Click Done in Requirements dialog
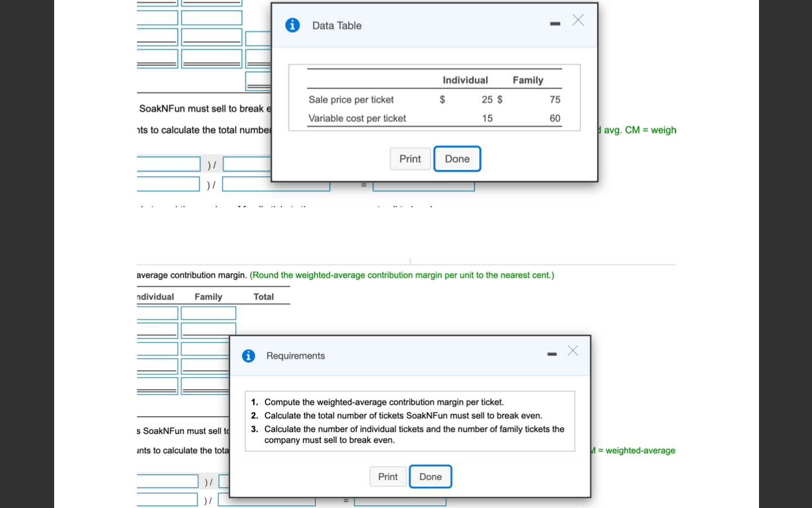This screenshot has width=812, height=508. [x=430, y=476]
